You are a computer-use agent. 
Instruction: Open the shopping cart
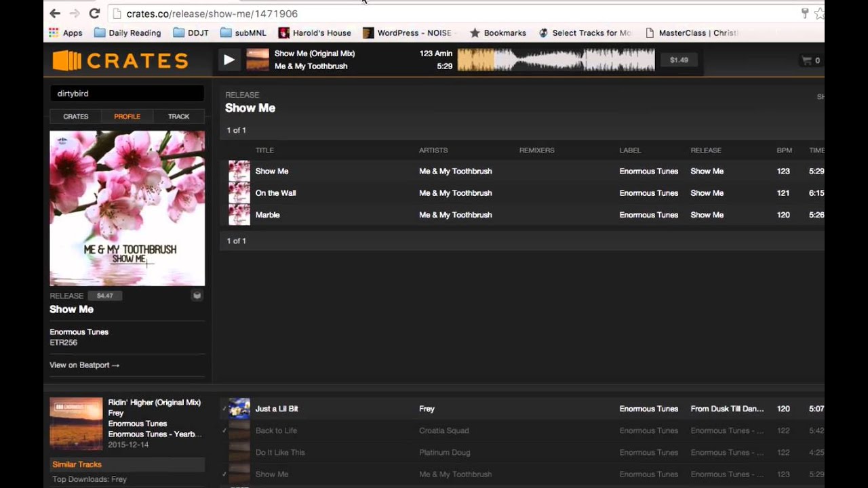811,60
